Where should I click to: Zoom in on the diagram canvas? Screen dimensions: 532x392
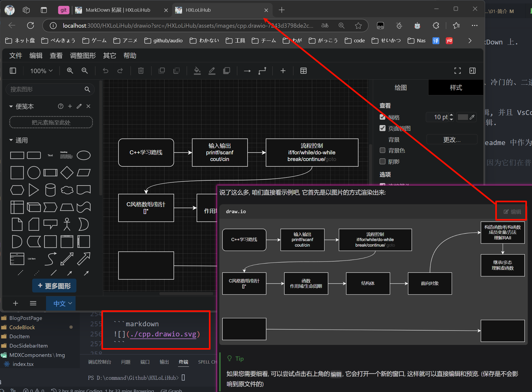[70, 71]
